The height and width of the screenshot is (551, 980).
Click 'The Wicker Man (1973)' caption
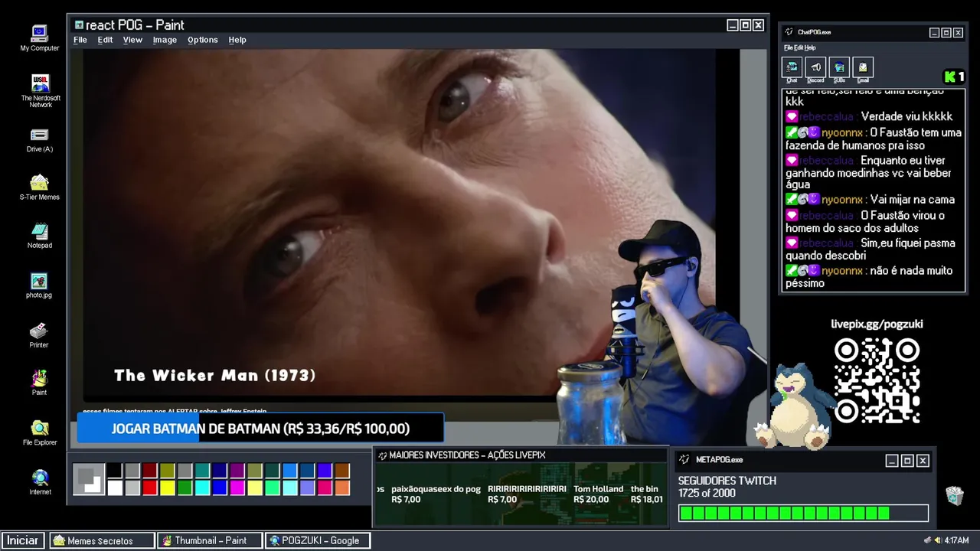point(215,376)
